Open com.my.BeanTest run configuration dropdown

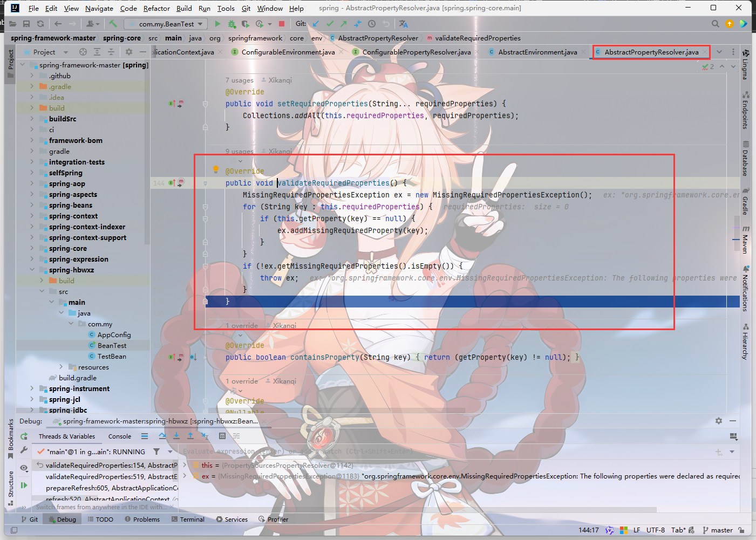tap(166, 24)
